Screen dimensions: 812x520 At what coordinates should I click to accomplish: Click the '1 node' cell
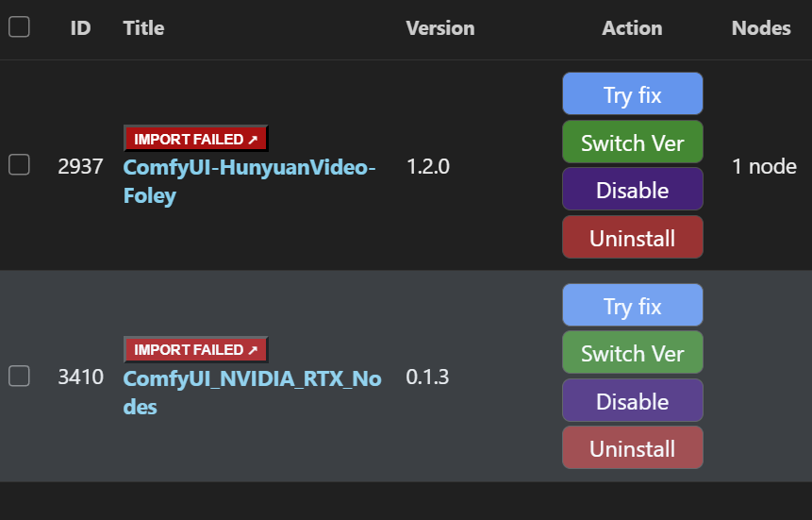pos(764,166)
